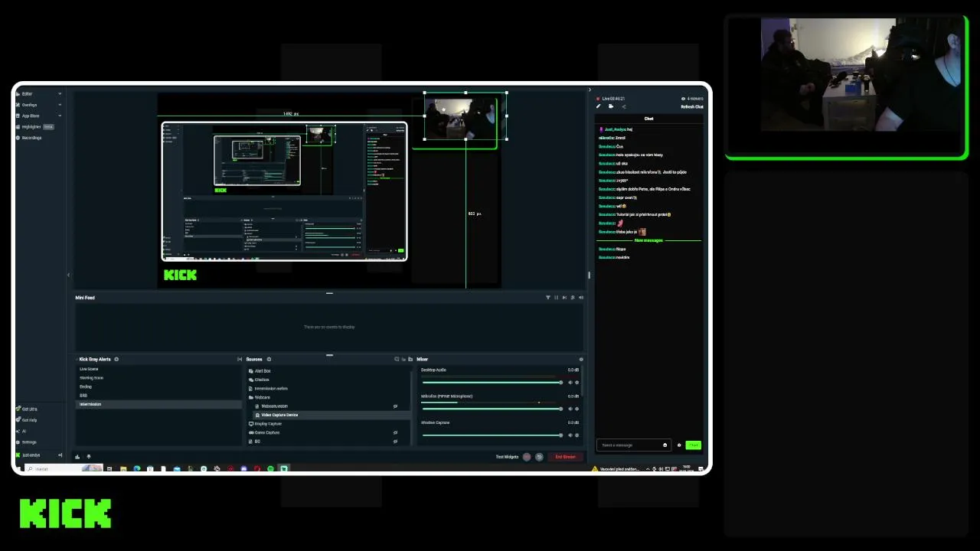Open Recordings in the sidebar
This screenshot has width=980, height=551.
pyautogui.click(x=31, y=138)
